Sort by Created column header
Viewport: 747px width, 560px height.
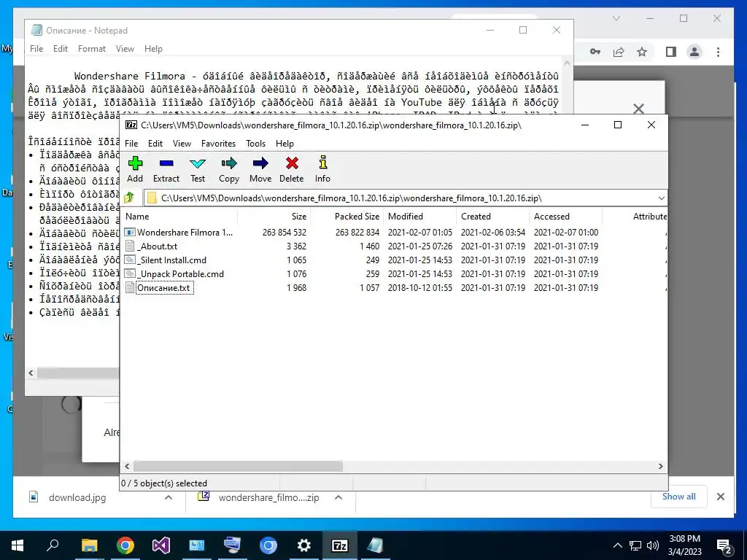492,216
